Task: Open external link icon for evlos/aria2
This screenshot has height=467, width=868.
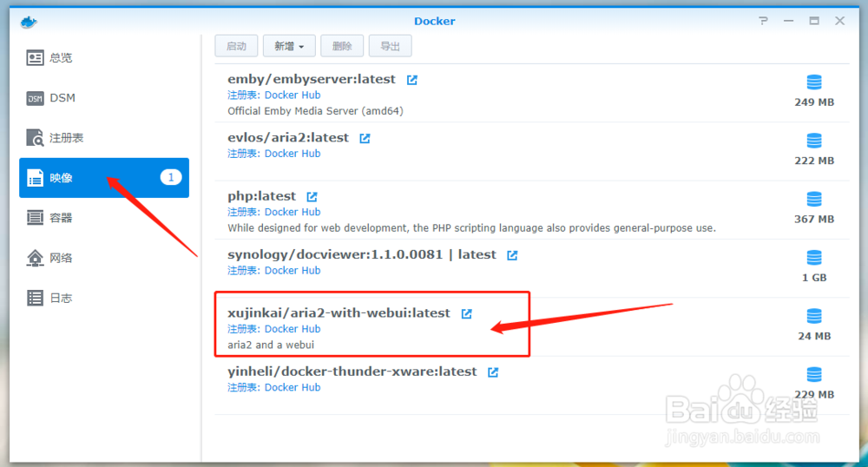Action: pos(365,138)
